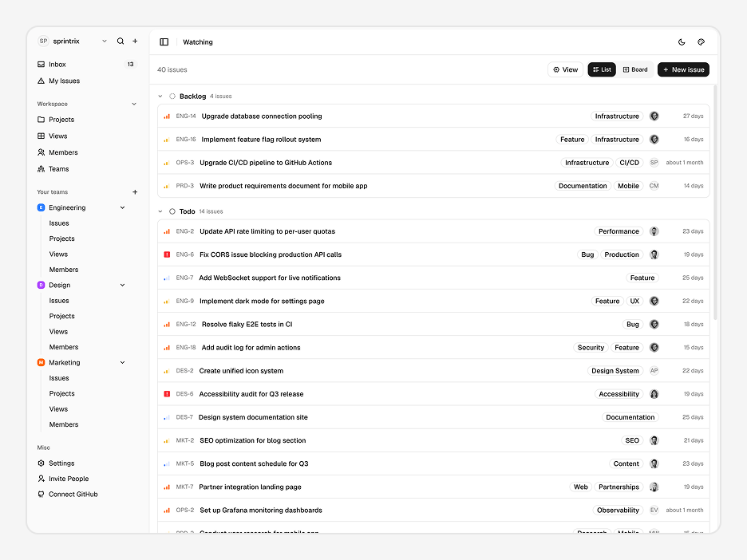The height and width of the screenshot is (560, 747).
Task: Click the Marketing team badge icon
Action: (41, 362)
